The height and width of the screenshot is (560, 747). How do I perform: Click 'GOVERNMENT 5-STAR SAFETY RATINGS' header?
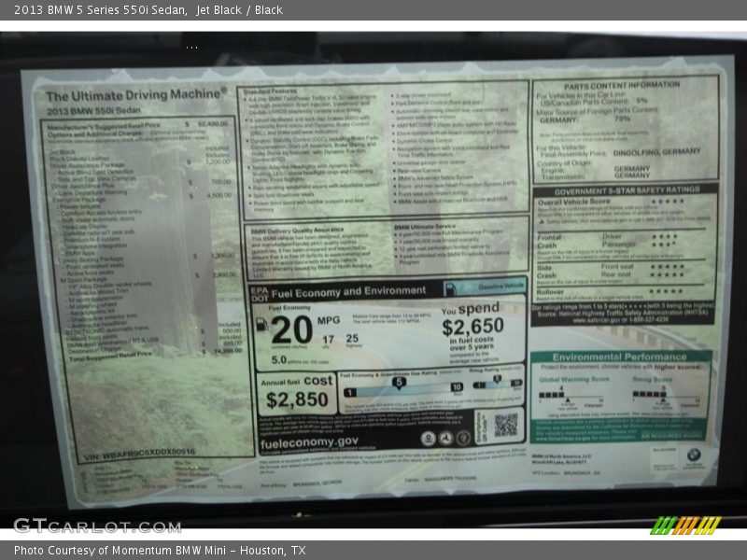pos(627,190)
